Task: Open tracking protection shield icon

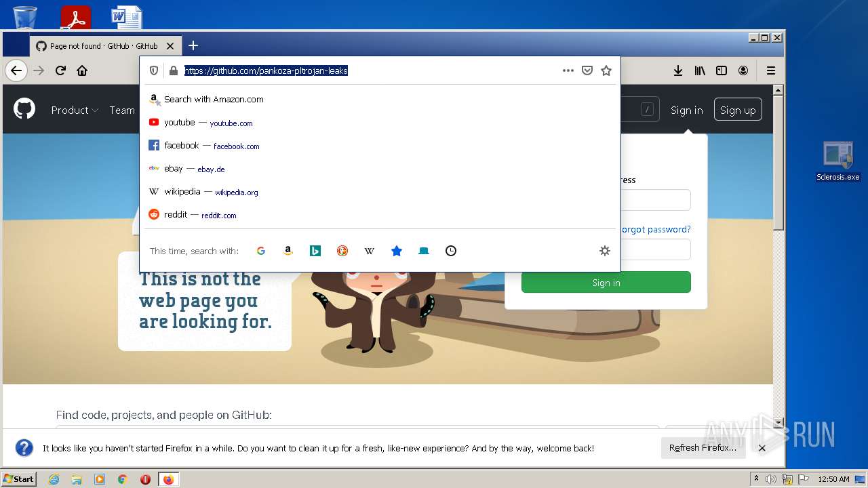Action: 154,70
